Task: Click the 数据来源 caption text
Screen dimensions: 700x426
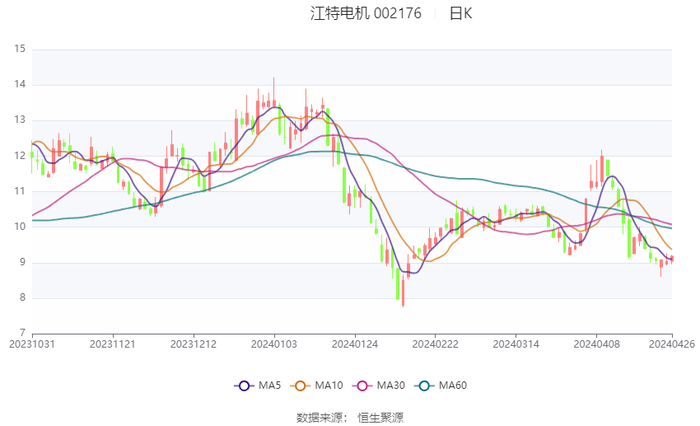Action: (320, 416)
